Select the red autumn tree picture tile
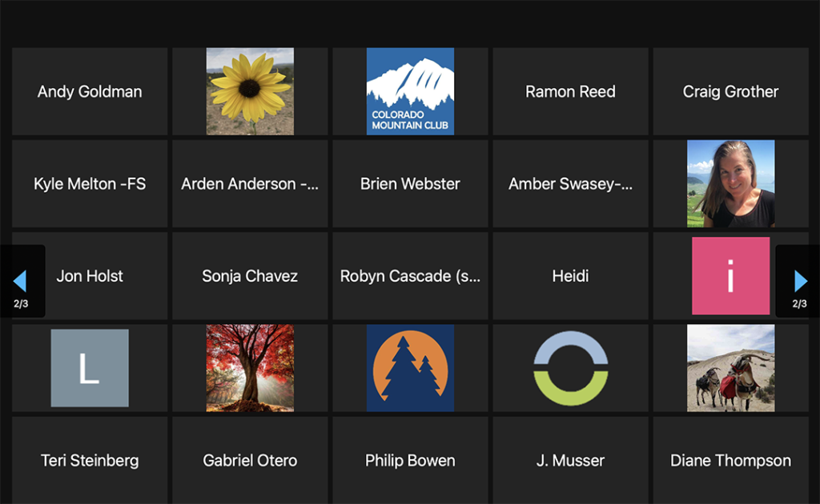Image resolution: width=820 pixels, height=504 pixels. (250, 368)
